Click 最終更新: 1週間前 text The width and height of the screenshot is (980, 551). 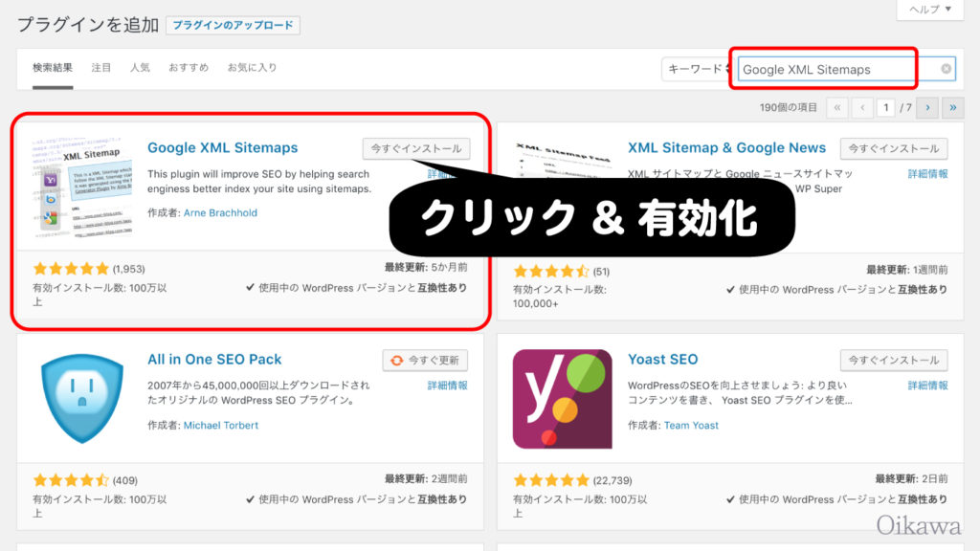pos(907,270)
